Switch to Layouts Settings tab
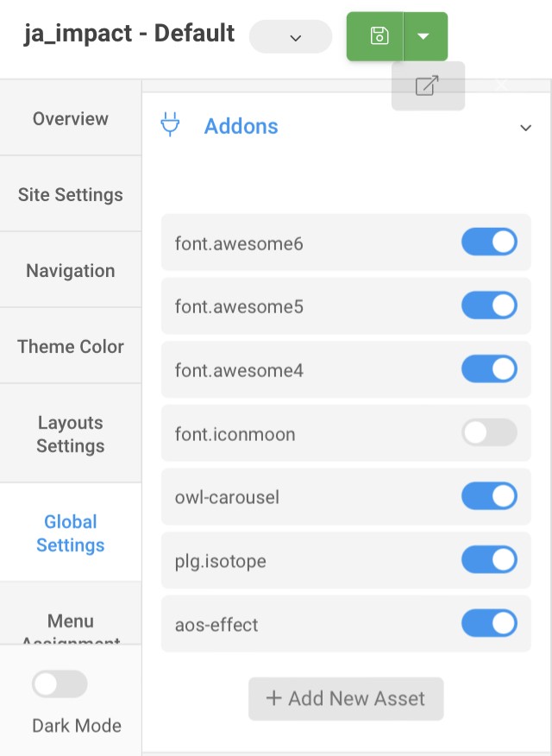The height and width of the screenshot is (756, 552). click(x=71, y=434)
